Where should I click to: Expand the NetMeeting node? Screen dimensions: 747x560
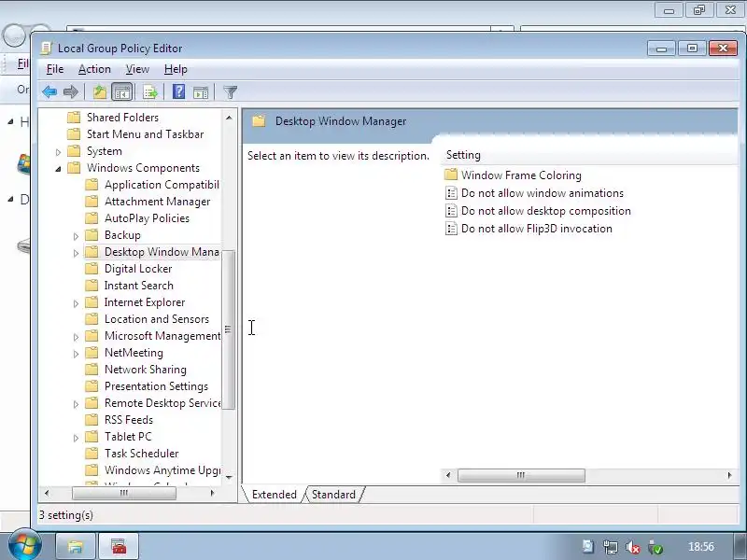[76, 354]
